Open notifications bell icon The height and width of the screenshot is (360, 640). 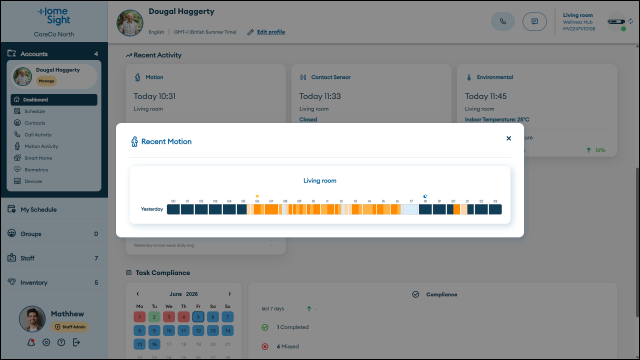click(31, 342)
